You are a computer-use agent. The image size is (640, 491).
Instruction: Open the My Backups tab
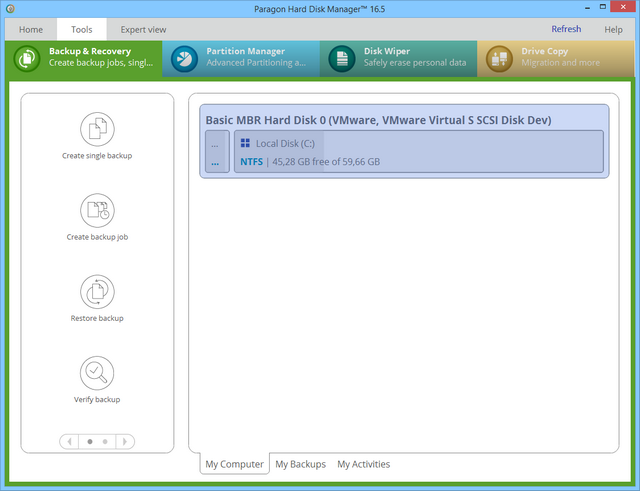point(300,464)
